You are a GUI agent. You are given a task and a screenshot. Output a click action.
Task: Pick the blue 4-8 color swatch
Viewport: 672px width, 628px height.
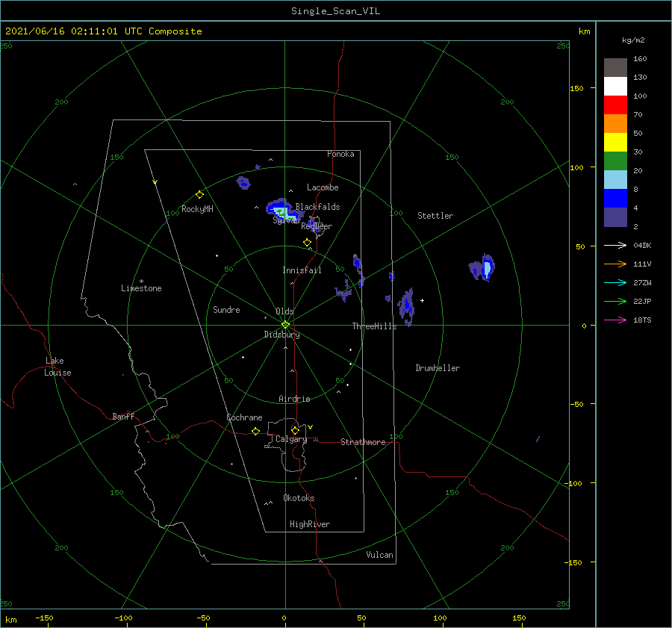pyautogui.click(x=615, y=199)
